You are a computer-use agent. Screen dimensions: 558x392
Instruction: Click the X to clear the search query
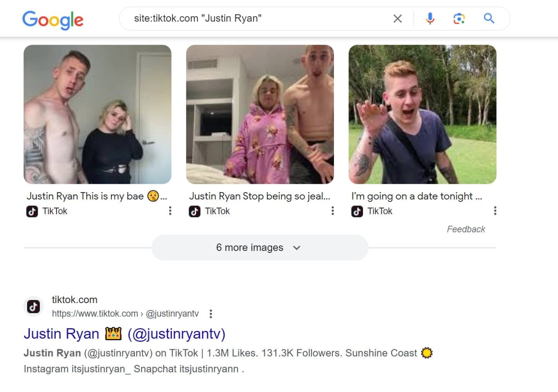click(x=398, y=18)
